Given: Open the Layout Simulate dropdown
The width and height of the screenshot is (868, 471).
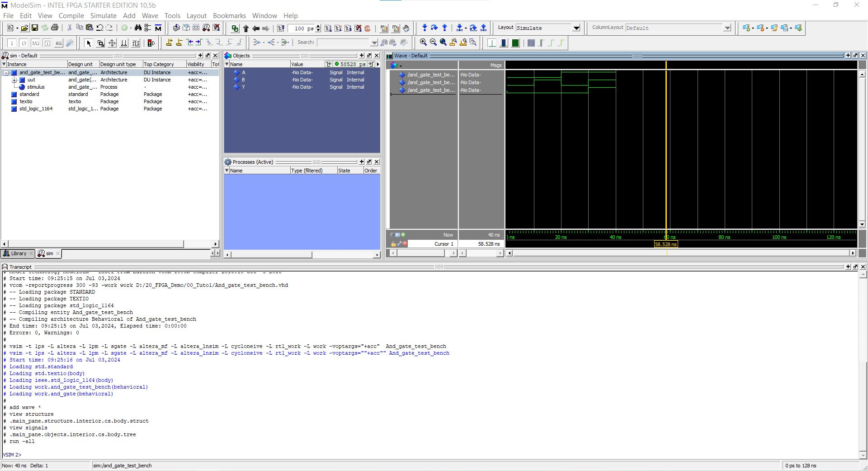Looking at the screenshot, I should pyautogui.click(x=576, y=28).
